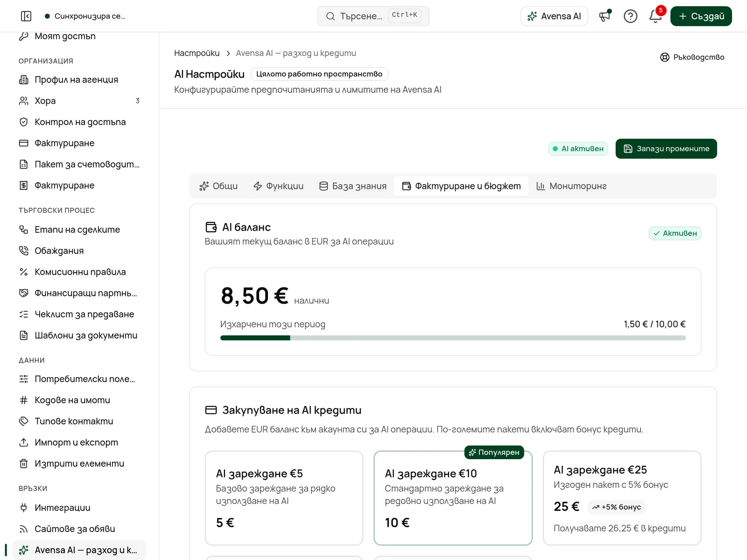Open Сайтове за обяви sidebar item
Screen dimensions: 747x560
79,529
